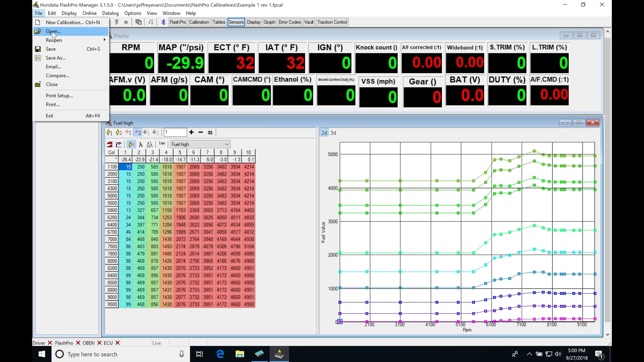
Task: Toggle the fuel/ignition overlay display
Action: click(131, 144)
